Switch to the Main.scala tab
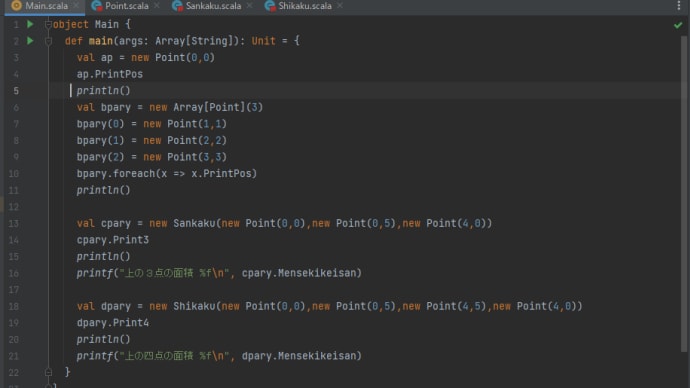The height and width of the screenshot is (388, 690). tap(46, 6)
